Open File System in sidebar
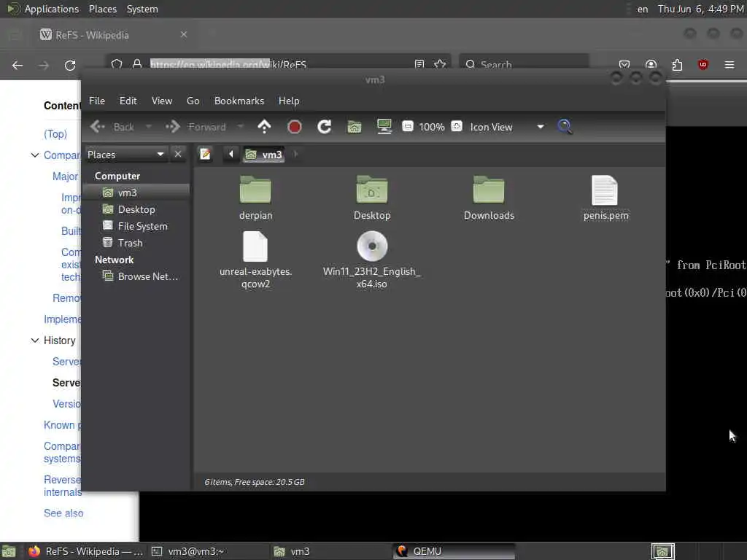747x560 pixels. click(x=136, y=226)
